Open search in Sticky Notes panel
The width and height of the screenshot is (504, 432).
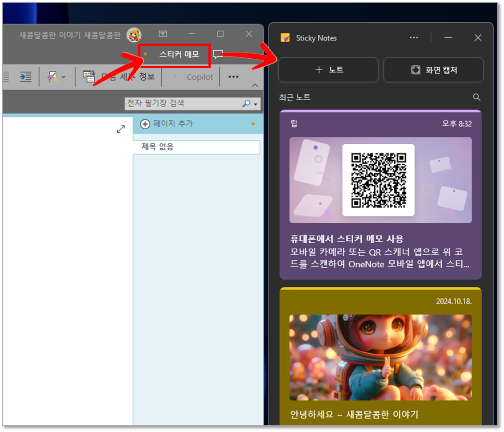pos(476,97)
